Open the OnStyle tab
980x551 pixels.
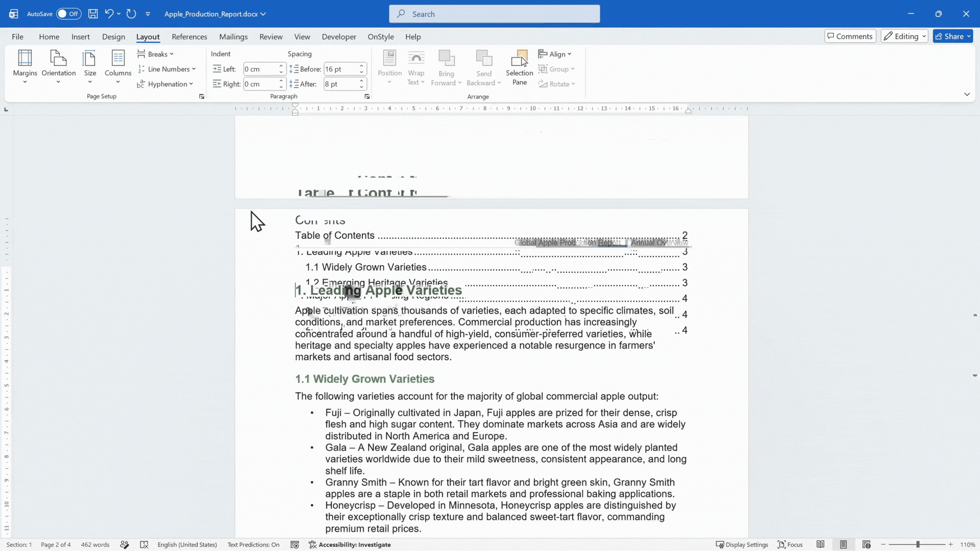pos(381,37)
